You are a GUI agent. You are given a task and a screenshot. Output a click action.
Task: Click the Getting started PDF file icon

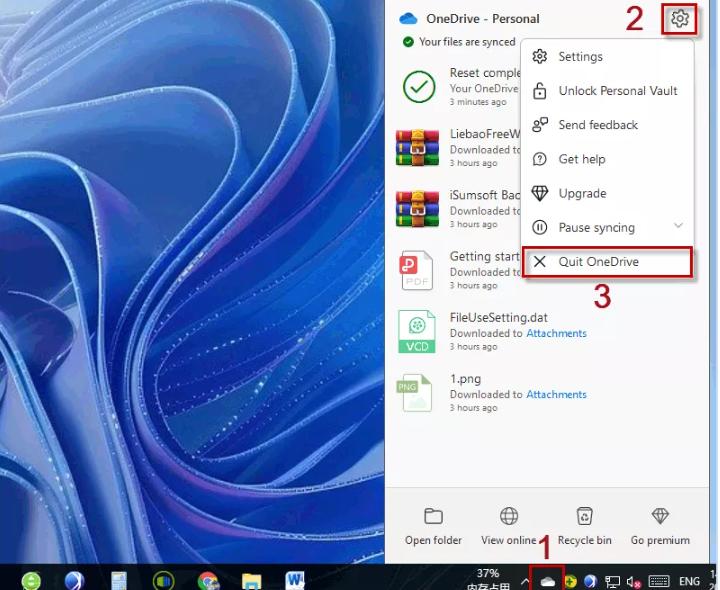(416, 270)
